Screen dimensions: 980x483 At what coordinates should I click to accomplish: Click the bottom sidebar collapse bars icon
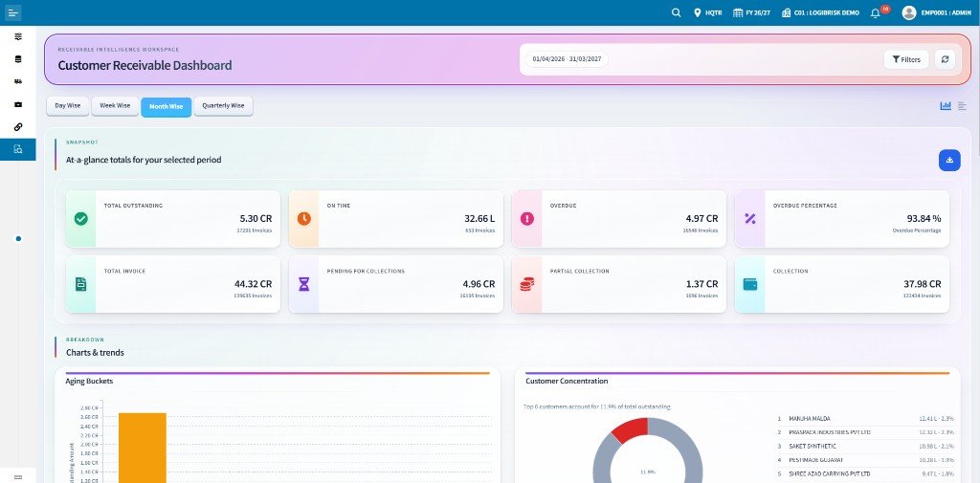(x=18, y=477)
